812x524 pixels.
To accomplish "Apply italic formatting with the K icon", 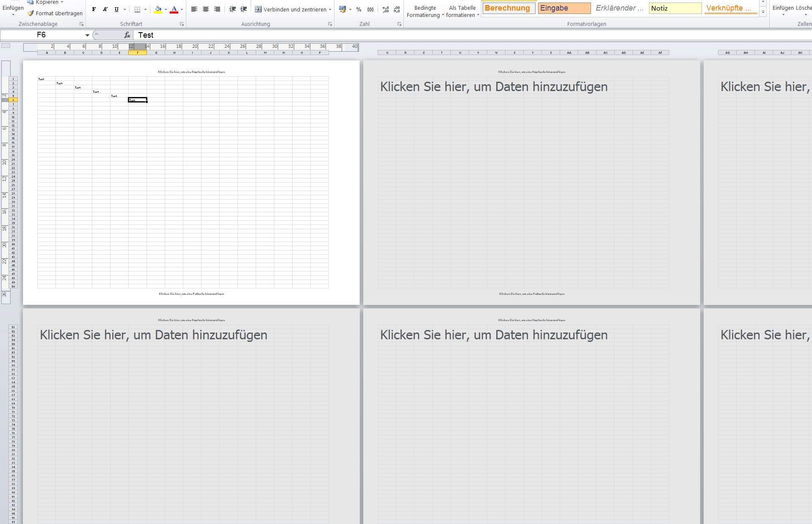I will (104, 8).
